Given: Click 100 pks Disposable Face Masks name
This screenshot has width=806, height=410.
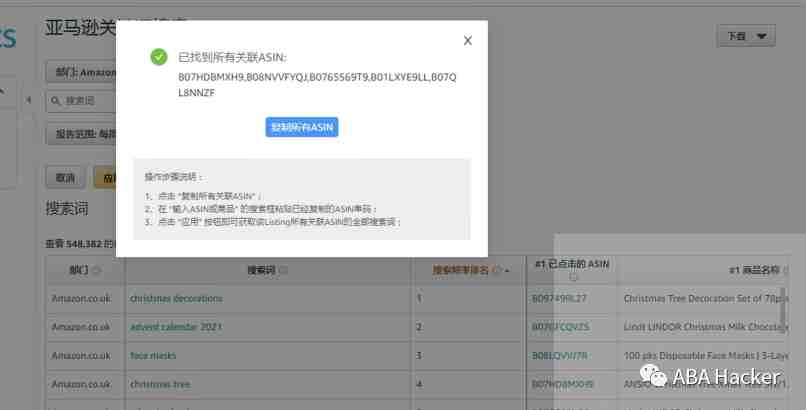Looking at the screenshot, I should 706,356.
